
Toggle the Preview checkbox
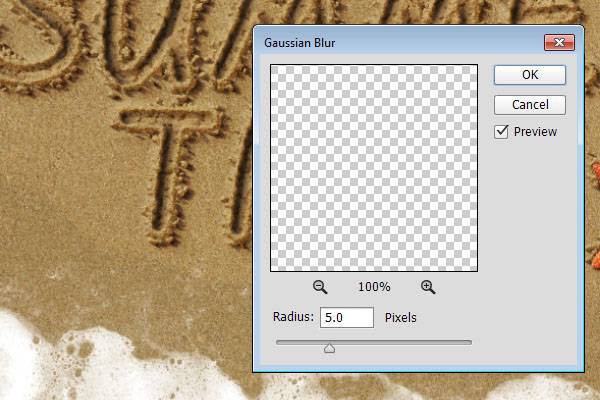[x=502, y=132]
